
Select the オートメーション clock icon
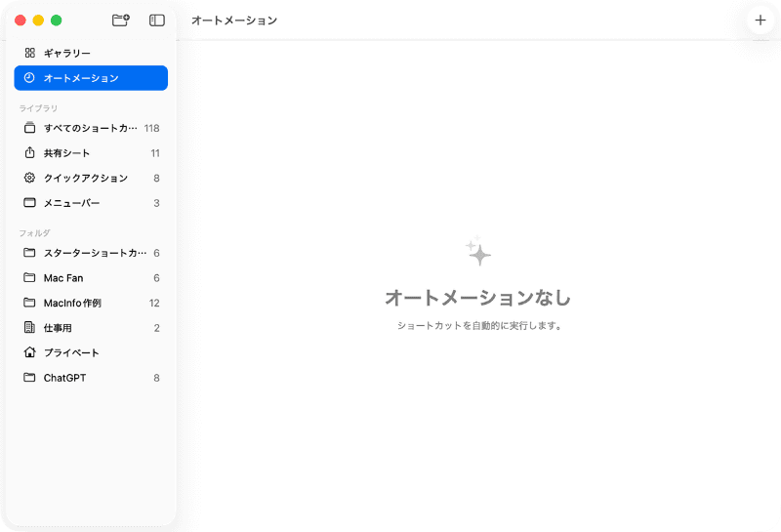click(29, 78)
